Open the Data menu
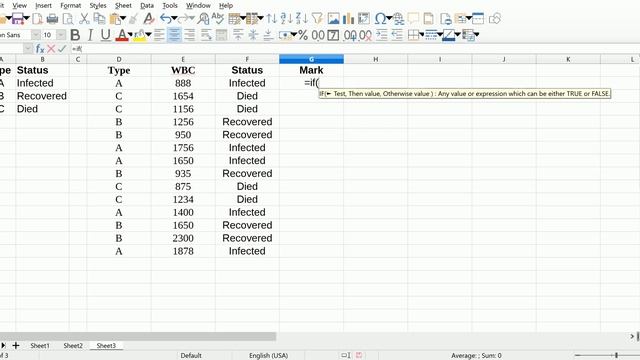This screenshot has height=360, width=640. [x=147, y=6]
